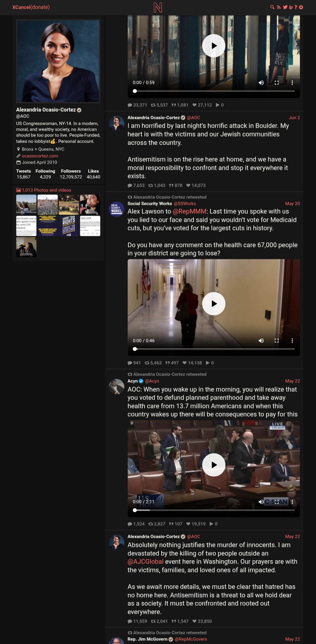Toggle mute on the C-SPAN video
Viewport: 316px width, 644px height.
click(261, 502)
